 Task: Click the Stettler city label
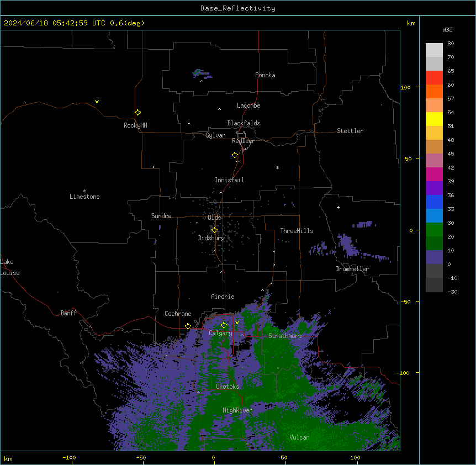click(350, 131)
